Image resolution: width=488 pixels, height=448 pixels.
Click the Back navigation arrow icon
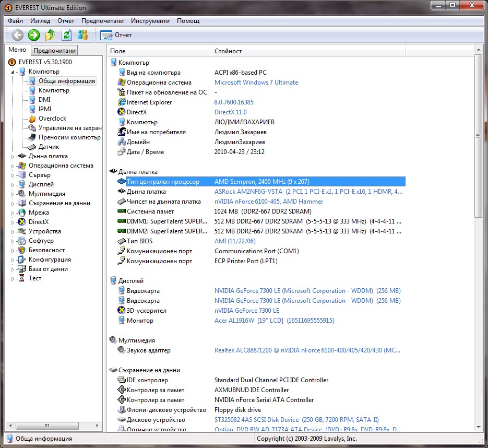click(17, 35)
